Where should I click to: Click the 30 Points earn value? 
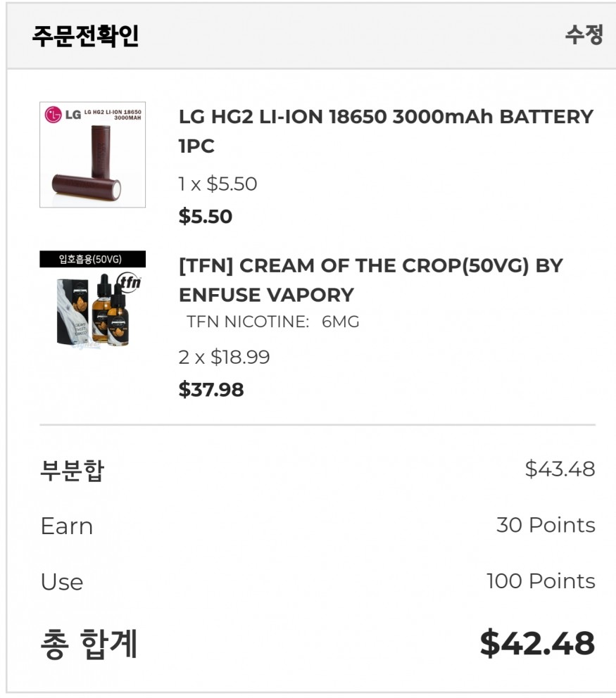(x=546, y=525)
